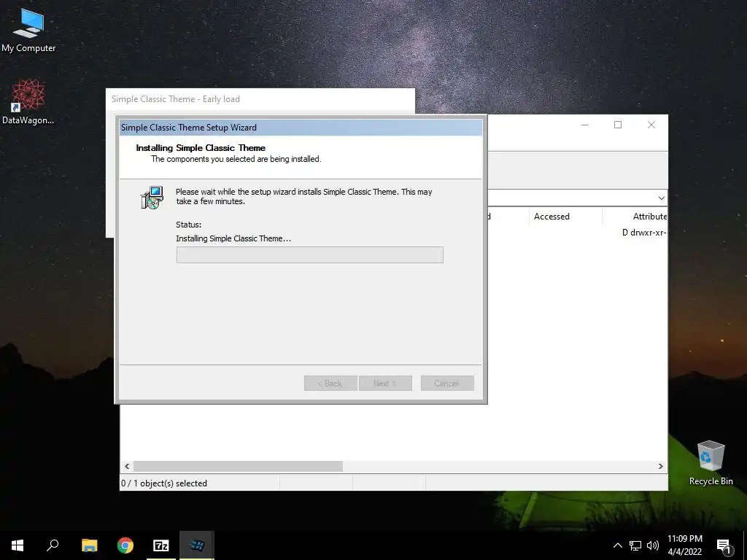Click the horizontal scrollbar thumb in 7-Zip

pyautogui.click(x=238, y=466)
